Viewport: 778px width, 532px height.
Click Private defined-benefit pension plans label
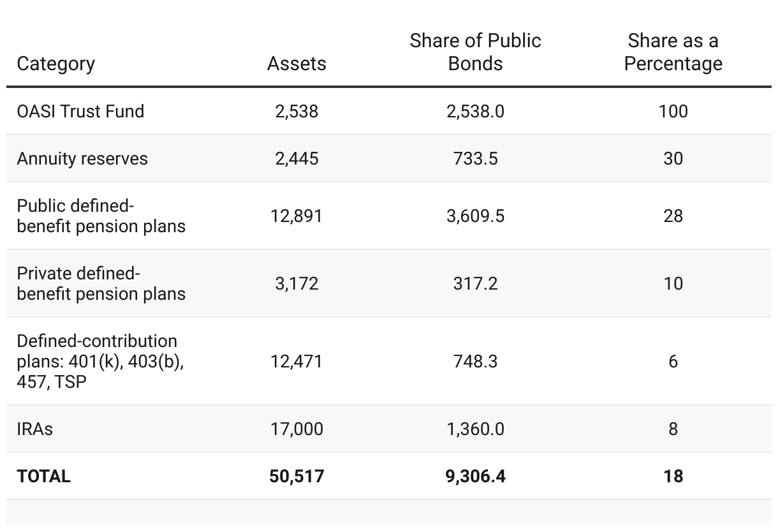(101, 284)
